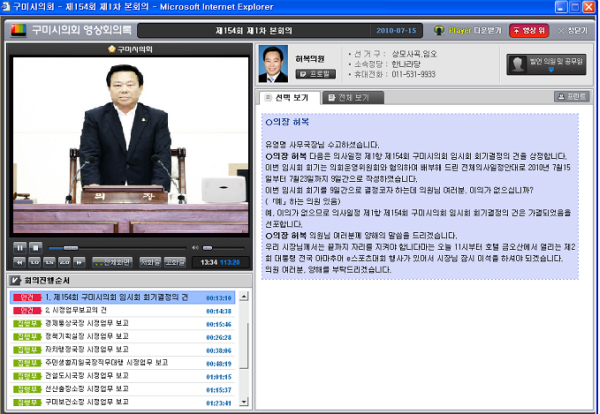Select the 선택 보기 tab
Screen dimensions: 600x414
pyautogui.click(x=291, y=98)
